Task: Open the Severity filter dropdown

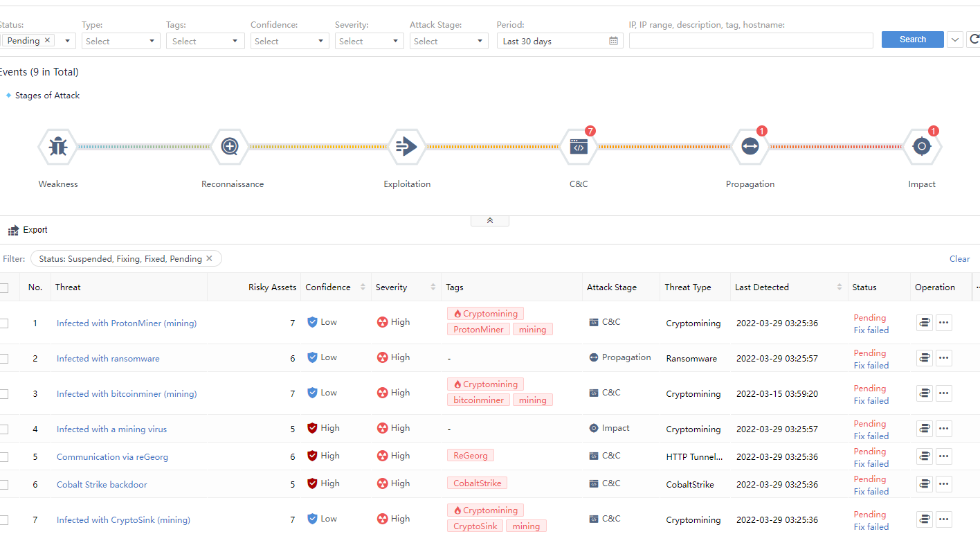Action: click(370, 42)
